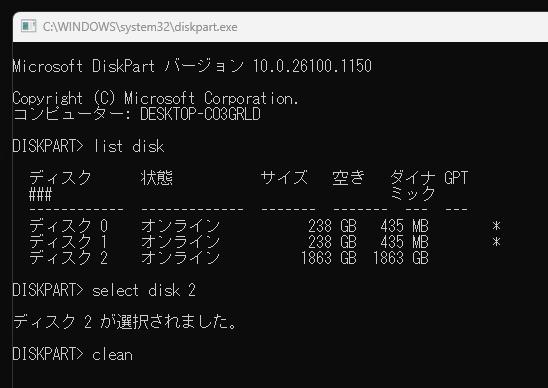The width and height of the screenshot is (548, 388).
Task: Click the 435 MB free value of disk 0
Action: click(x=404, y=225)
